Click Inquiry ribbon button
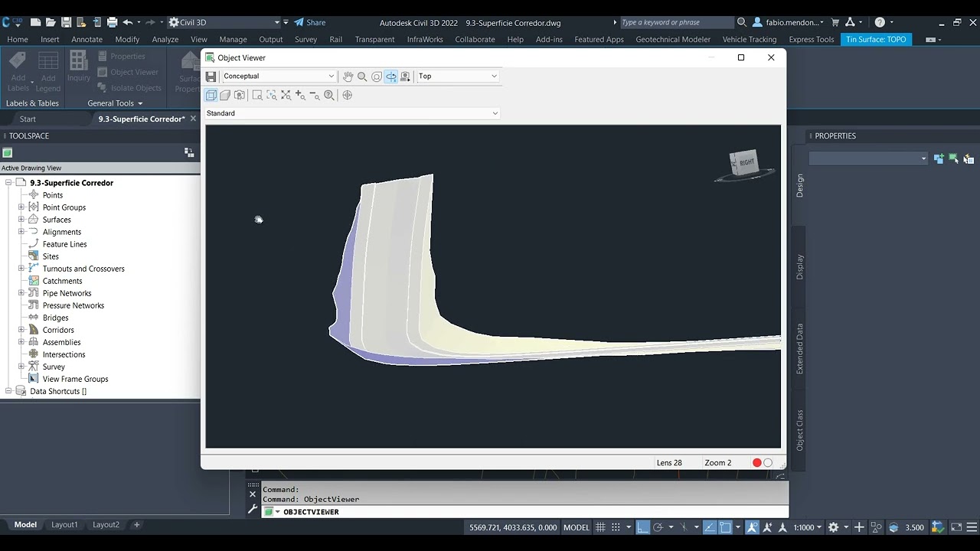The image size is (980, 551). pyautogui.click(x=79, y=67)
